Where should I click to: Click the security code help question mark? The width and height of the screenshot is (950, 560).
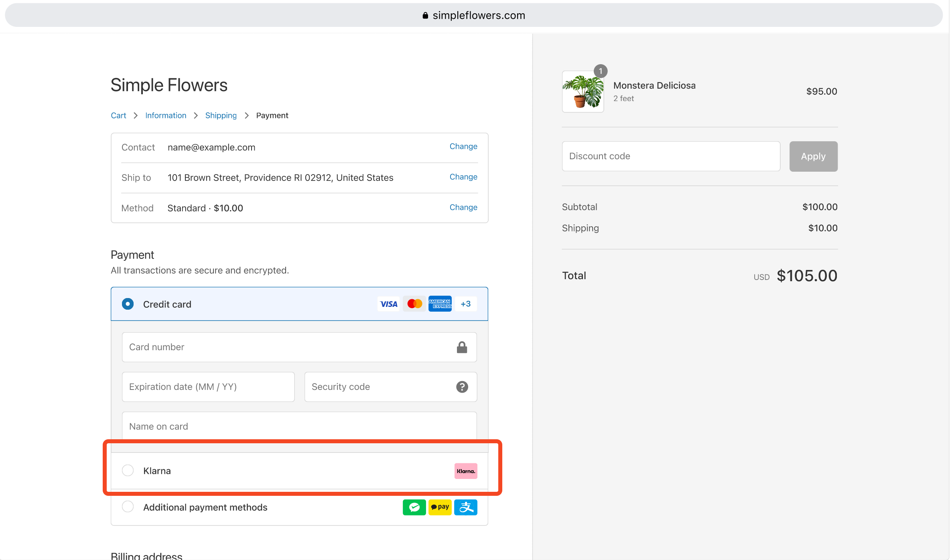click(x=462, y=387)
